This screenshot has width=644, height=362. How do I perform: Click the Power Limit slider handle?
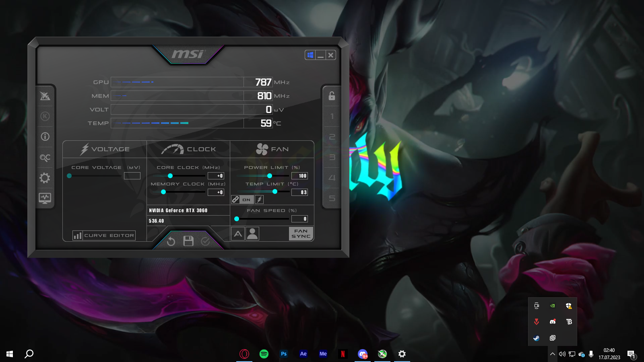click(270, 176)
